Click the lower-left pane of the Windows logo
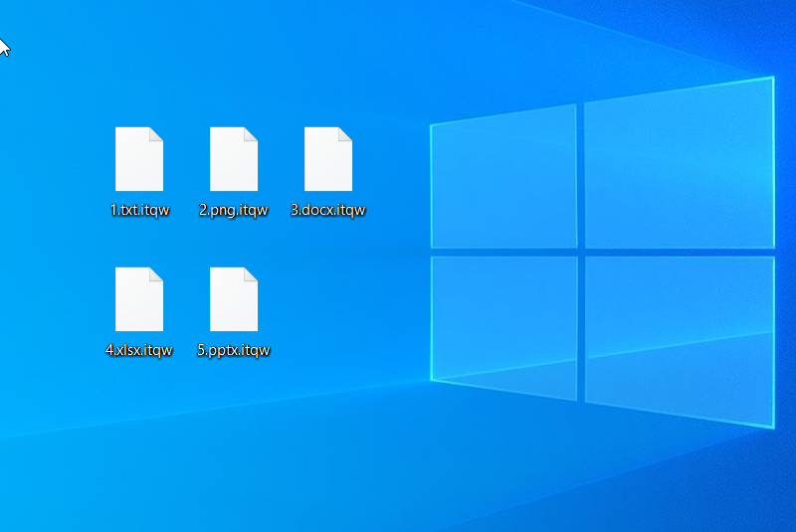This screenshot has width=796, height=532. (x=504, y=323)
